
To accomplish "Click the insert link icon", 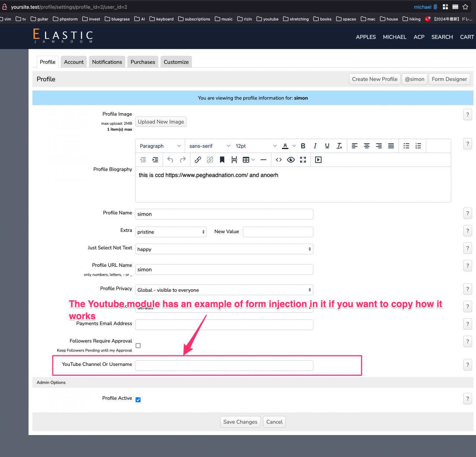I will [198, 160].
